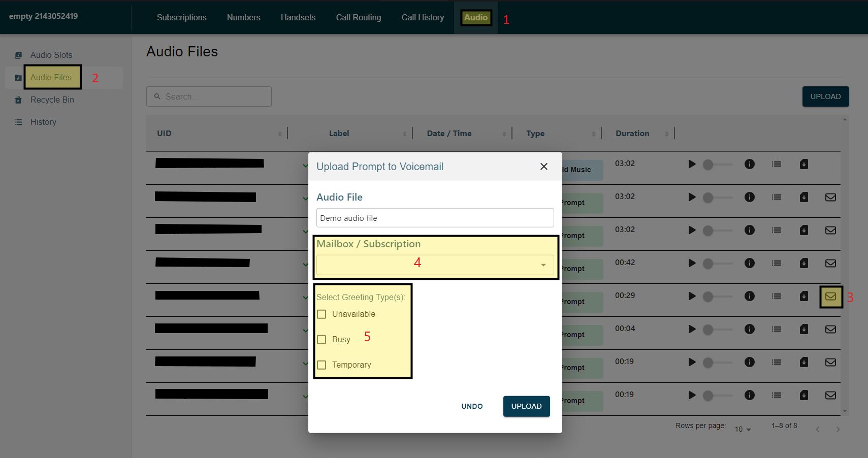
Task: Tick the Temporary greeting checkbox
Action: pyautogui.click(x=322, y=365)
